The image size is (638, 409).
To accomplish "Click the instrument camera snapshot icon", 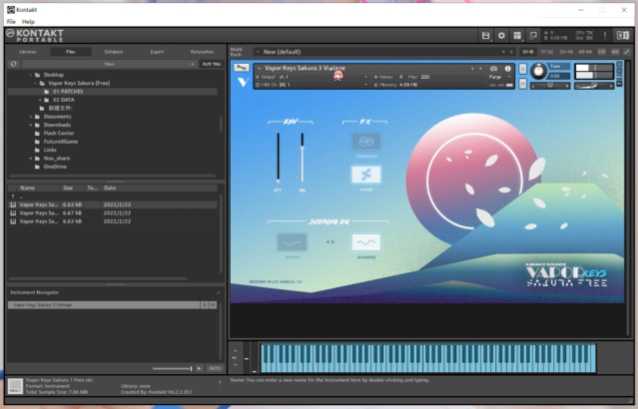I will (493, 68).
